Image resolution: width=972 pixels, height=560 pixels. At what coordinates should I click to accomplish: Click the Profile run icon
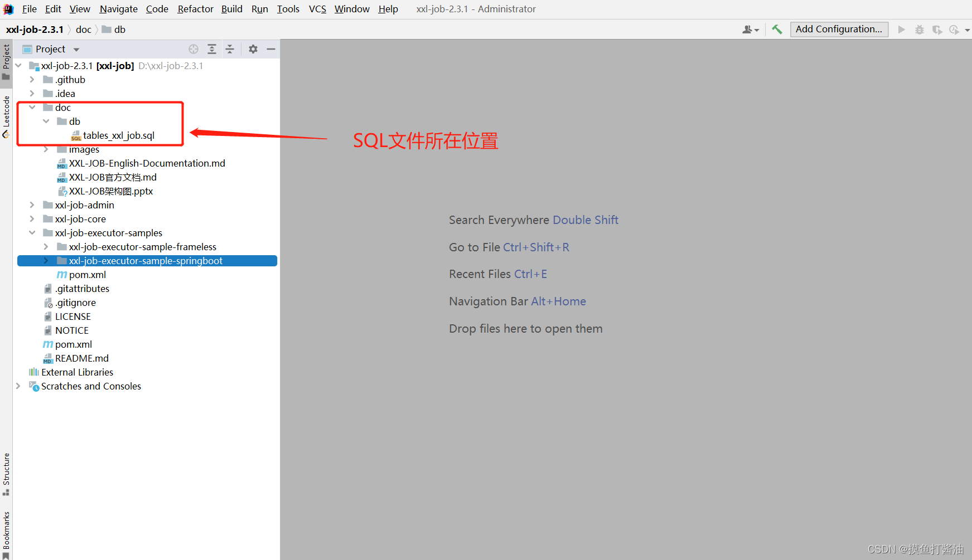coord(954,30)
